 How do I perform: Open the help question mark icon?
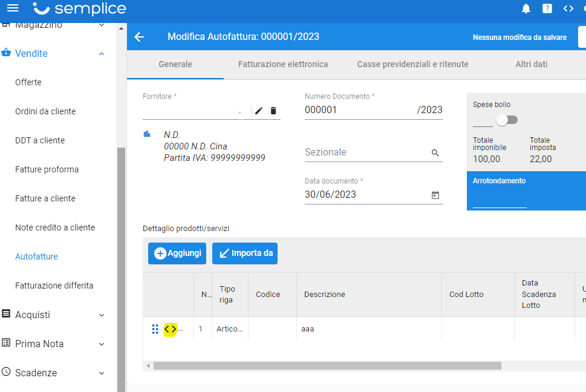pos(547,8)
